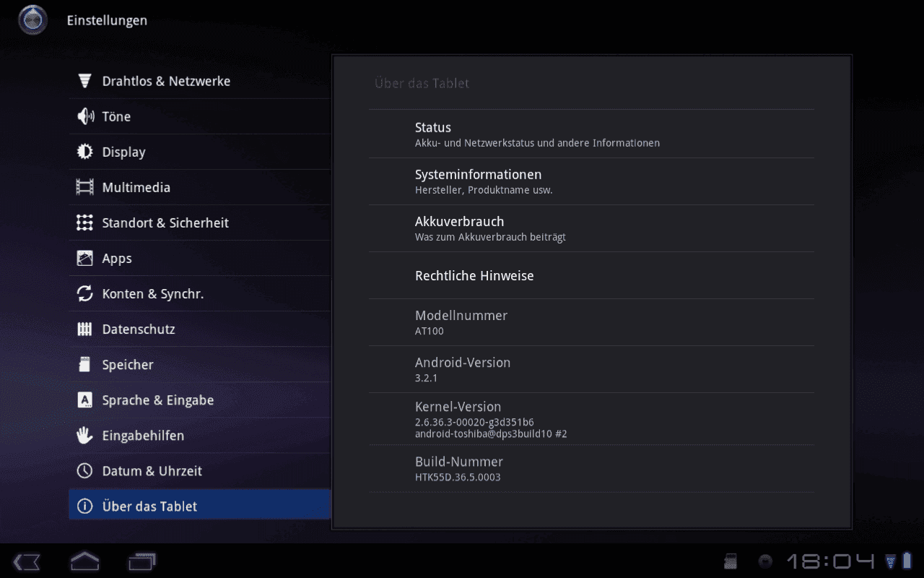Tap the Standort & Sicherheit grid icon
The width and height of the screenshot is (924, 578).
[85, 223]
